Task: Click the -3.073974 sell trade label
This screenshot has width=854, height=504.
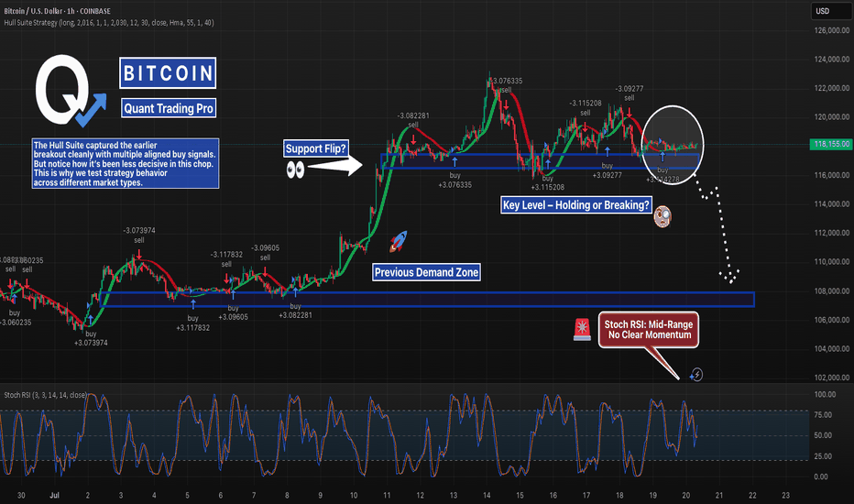Action: (x=139, y=236)
